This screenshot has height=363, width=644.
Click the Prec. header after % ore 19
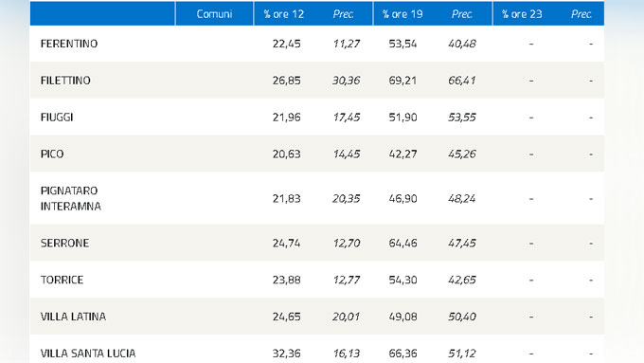pos(461,14)
